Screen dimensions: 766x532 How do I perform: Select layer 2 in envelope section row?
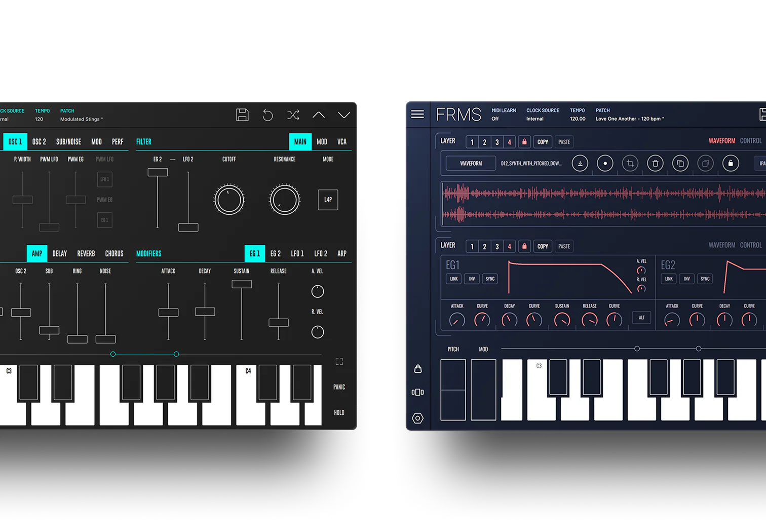click(485, 246)
